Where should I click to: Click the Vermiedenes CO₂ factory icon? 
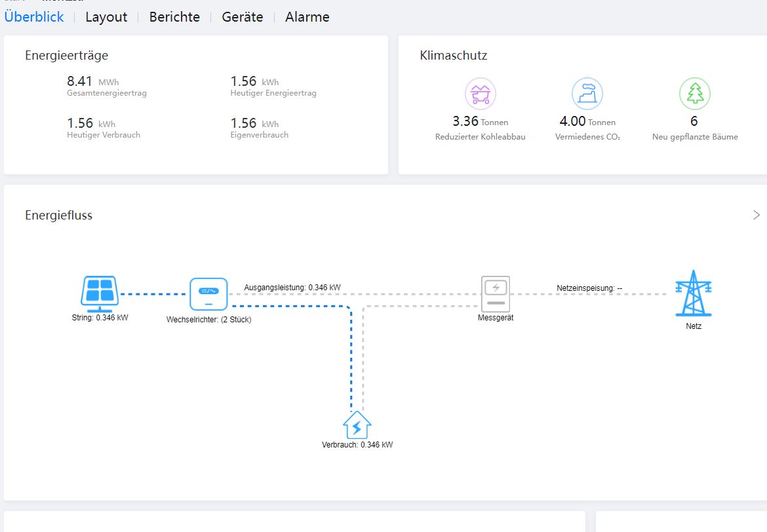[x=587, y=94]
